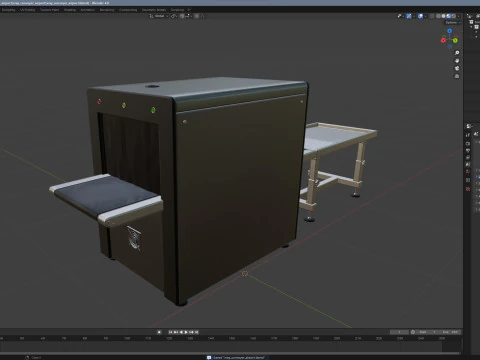This screenshot has height=360, width=480.
Task: Open the snapping options dropdown
Action: tap(188, 16)
